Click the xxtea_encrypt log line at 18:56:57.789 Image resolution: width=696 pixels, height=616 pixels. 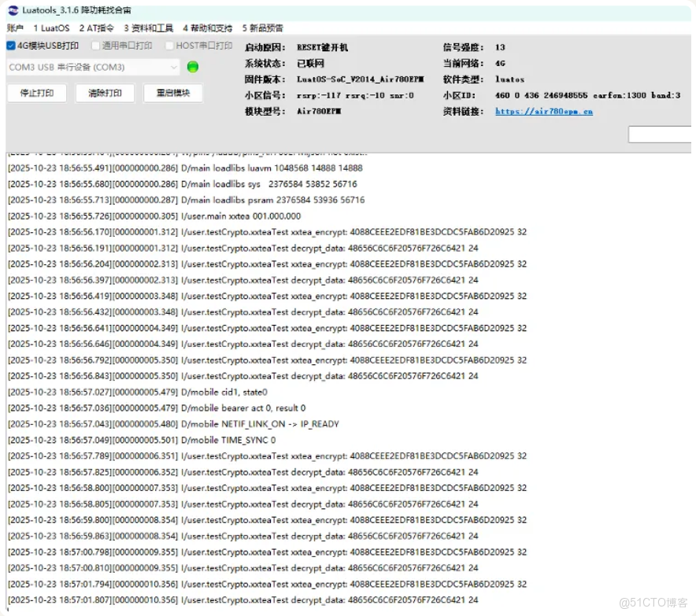(267, 456)
